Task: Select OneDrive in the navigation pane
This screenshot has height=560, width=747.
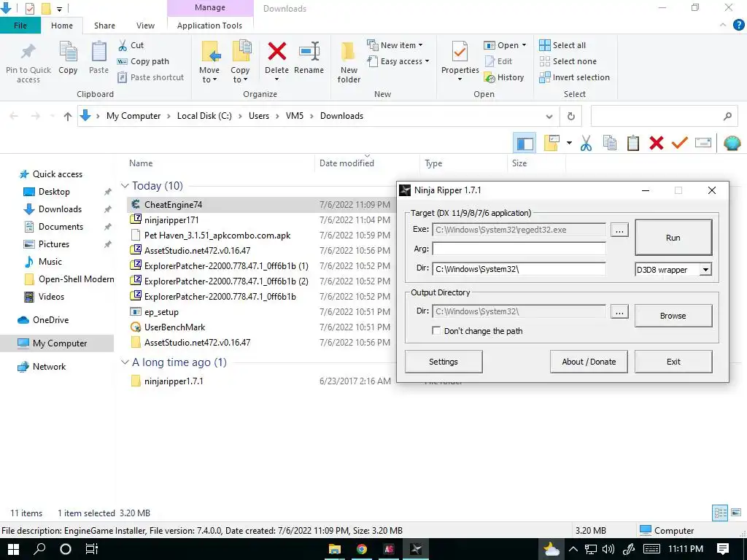Action: 50,320
